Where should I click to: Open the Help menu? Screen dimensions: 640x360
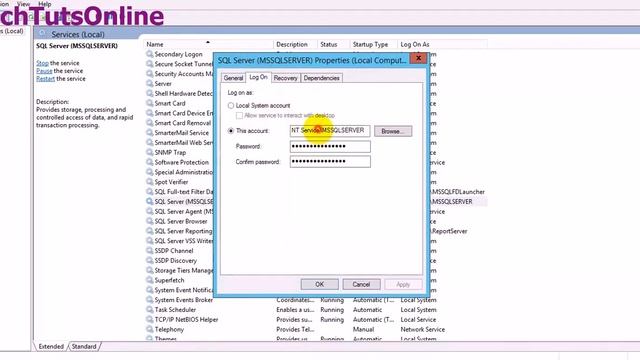tap(44, 4)
